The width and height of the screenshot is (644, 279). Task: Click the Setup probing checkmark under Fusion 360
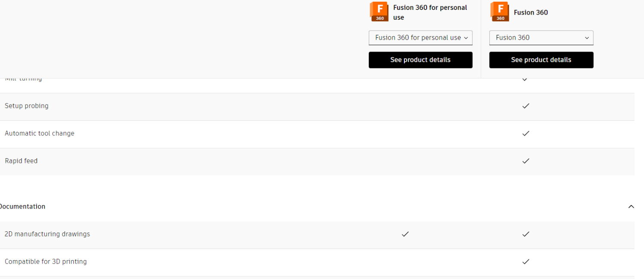point(526,106)
